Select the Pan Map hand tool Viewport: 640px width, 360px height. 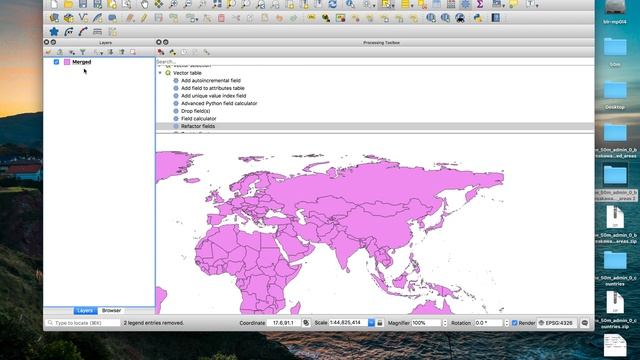pyautogui.click(x=144, y=4)
